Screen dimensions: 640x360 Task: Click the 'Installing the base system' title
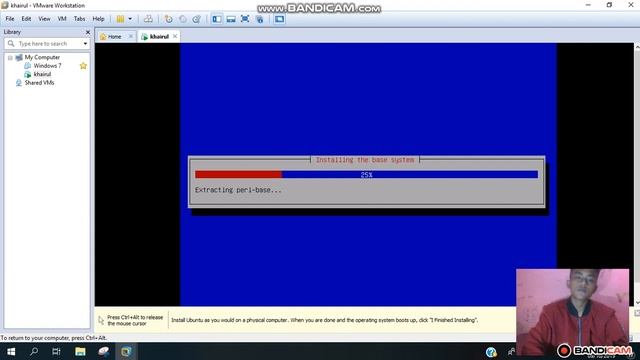(365, 160)
